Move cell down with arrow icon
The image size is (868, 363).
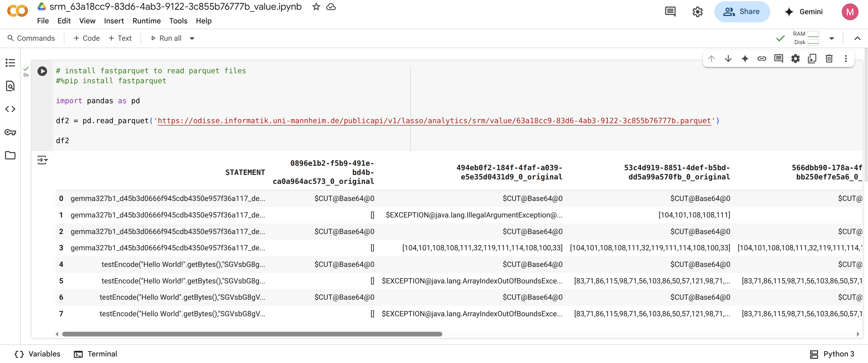[728, 59]
